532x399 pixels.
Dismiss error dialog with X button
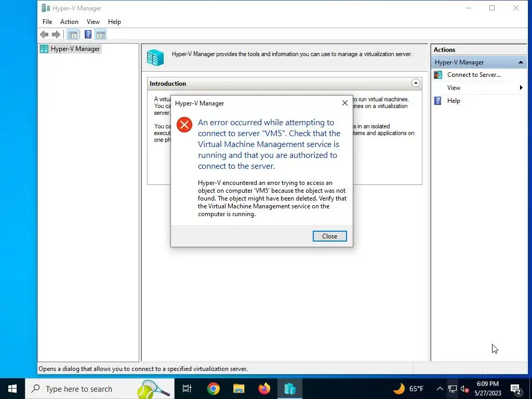click(345, 103)
